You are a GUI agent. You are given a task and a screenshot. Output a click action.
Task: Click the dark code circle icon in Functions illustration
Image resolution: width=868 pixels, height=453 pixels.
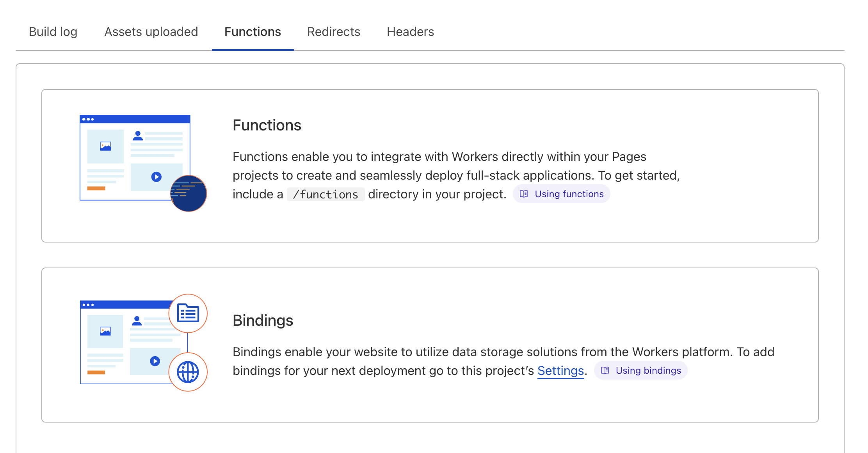pos(189,193)
